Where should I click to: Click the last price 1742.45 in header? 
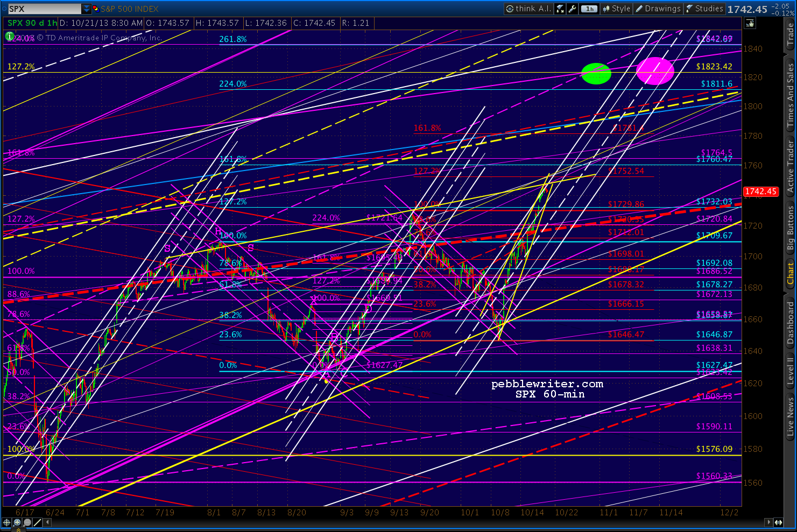coord(747,9)
